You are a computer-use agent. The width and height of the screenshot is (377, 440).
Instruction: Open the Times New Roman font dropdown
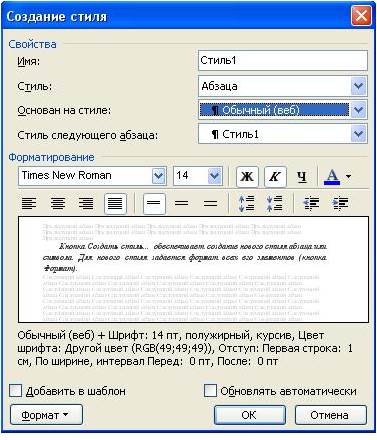[159, 176]
